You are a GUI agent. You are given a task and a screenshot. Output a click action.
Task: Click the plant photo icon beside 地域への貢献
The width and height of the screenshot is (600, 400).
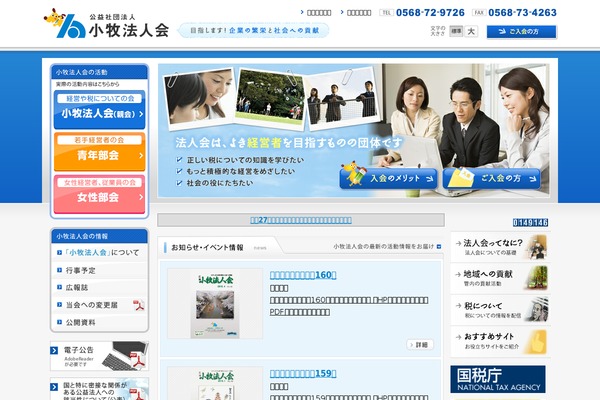tap(536, 278)
